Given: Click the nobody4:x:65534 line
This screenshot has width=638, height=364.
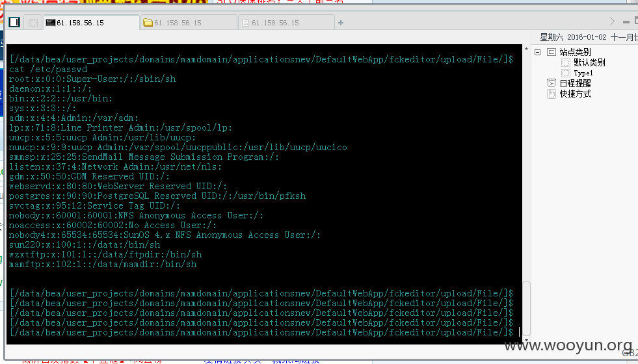Looking at the screenshot, I should (165, 235).
